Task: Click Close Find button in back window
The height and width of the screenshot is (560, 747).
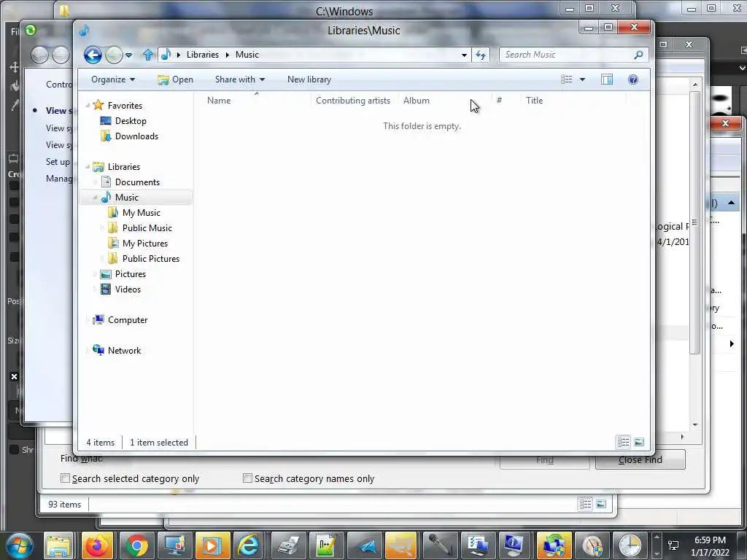Action: pyautogui.click(x=640, y=460)
